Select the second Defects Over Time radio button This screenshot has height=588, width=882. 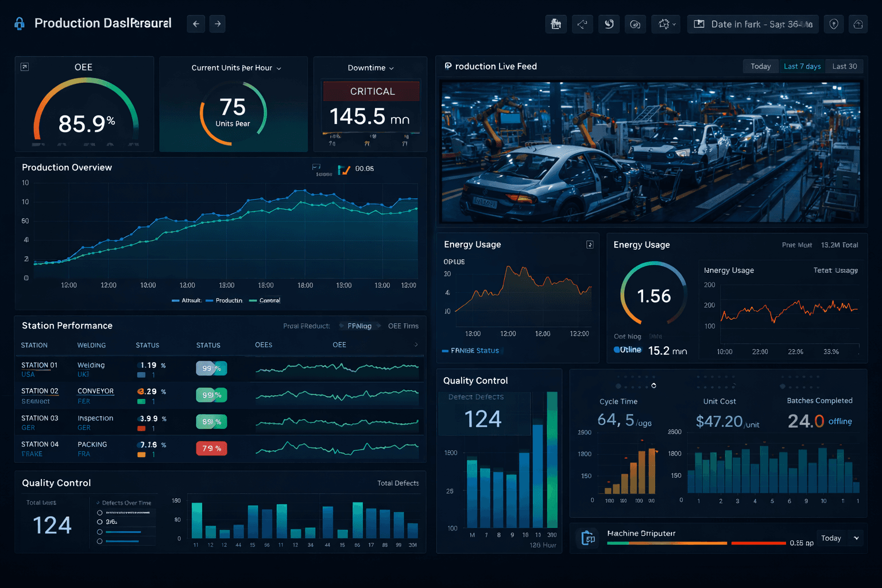click(100, 522)
